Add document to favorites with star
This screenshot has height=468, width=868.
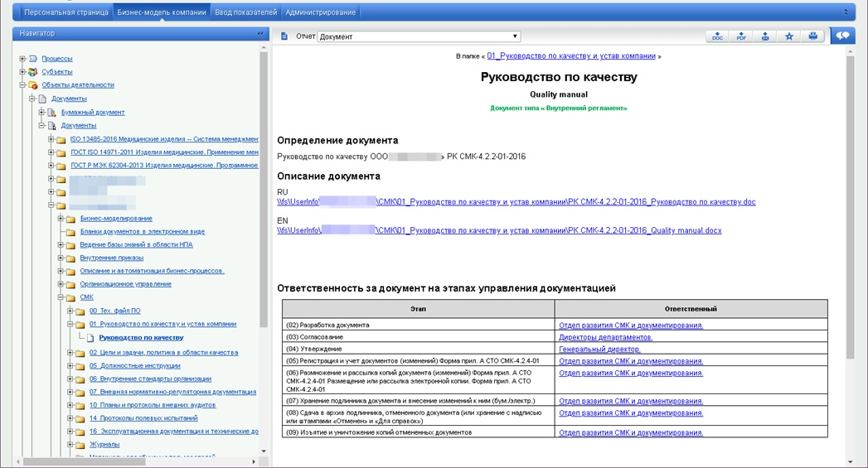(789, 36)
